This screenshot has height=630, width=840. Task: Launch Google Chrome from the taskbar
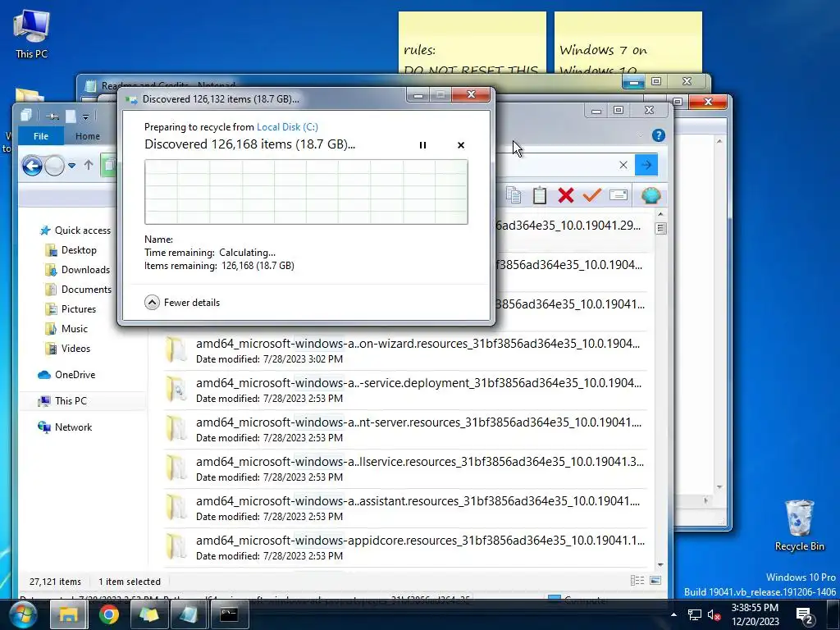pos(108,614)
